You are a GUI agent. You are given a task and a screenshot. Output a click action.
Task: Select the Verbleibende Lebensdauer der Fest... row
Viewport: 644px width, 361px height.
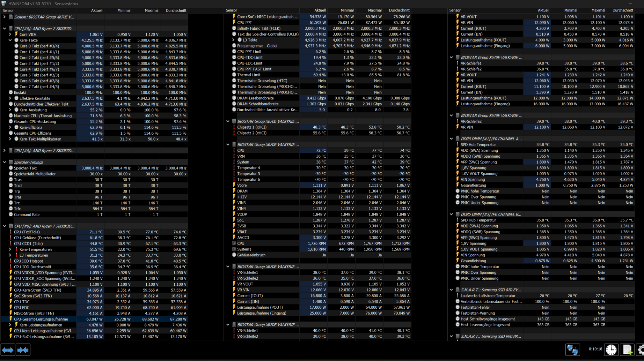(x=541, y=301)
